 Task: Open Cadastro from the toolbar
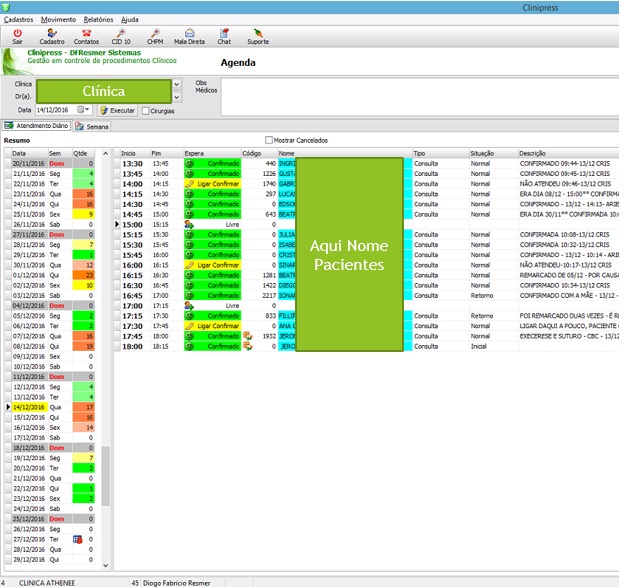(x=52, y=34)
